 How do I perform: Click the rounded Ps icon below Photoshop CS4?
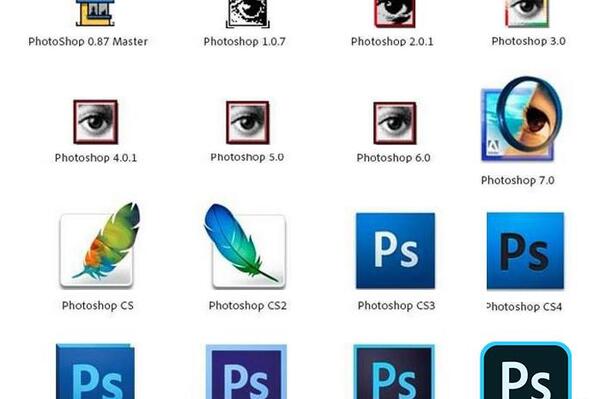pos(526,371)
